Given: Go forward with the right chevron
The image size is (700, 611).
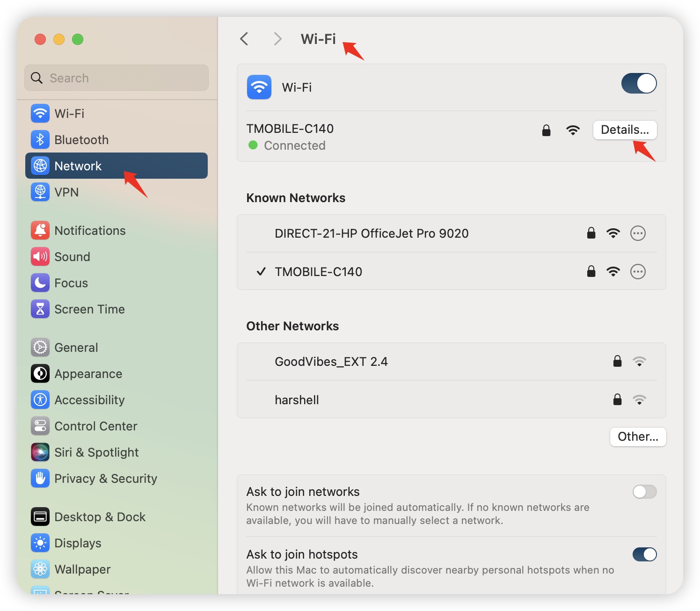Looking at the screenshot, I should pyautogui.click(x=277, y=38).
